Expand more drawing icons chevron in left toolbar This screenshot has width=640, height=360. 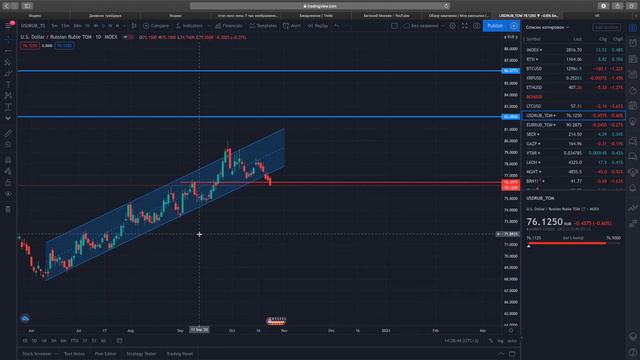click(x=8, y=118)
